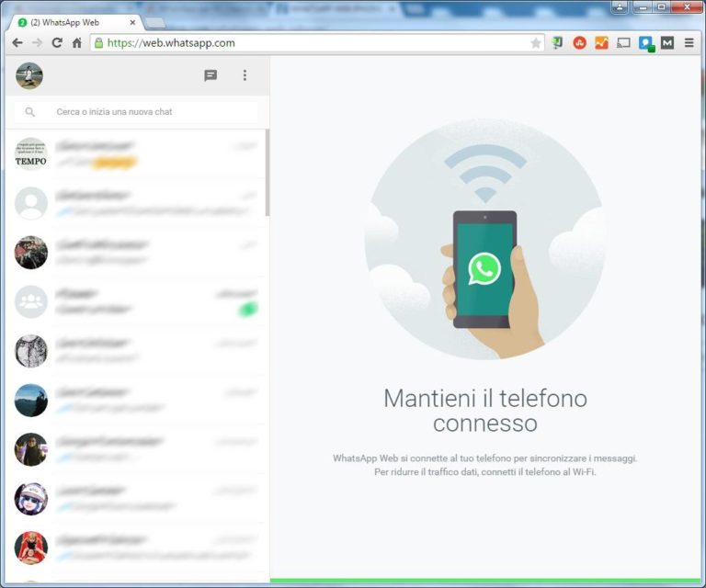
Task: Open the chat with red-shirt avatar
Action: pos(135,548)
